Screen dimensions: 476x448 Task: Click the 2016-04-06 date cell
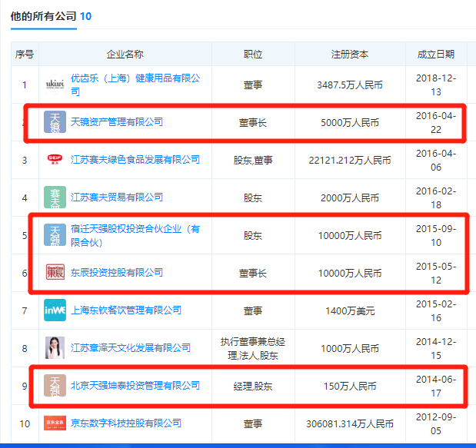click(436, 160)
